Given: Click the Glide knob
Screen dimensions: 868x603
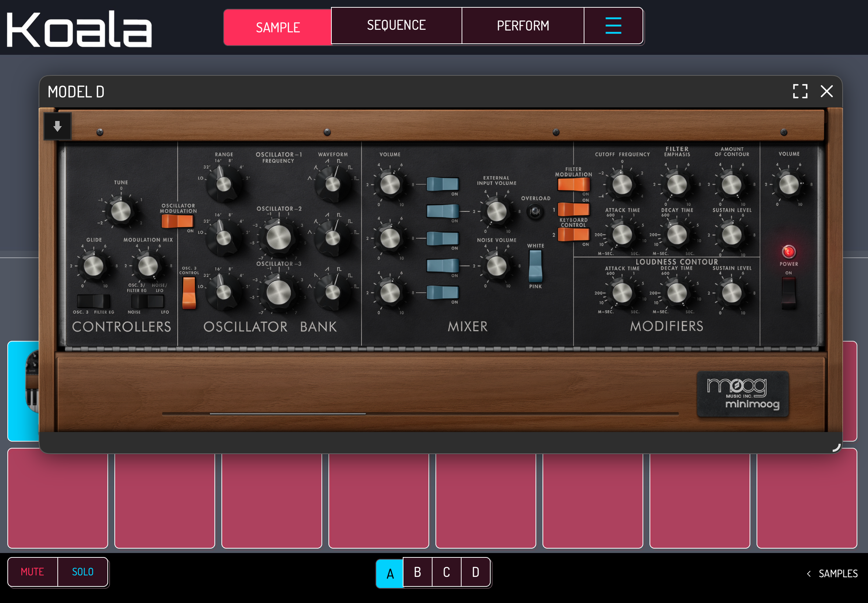Looking at the screenshot, I should 93,266.
